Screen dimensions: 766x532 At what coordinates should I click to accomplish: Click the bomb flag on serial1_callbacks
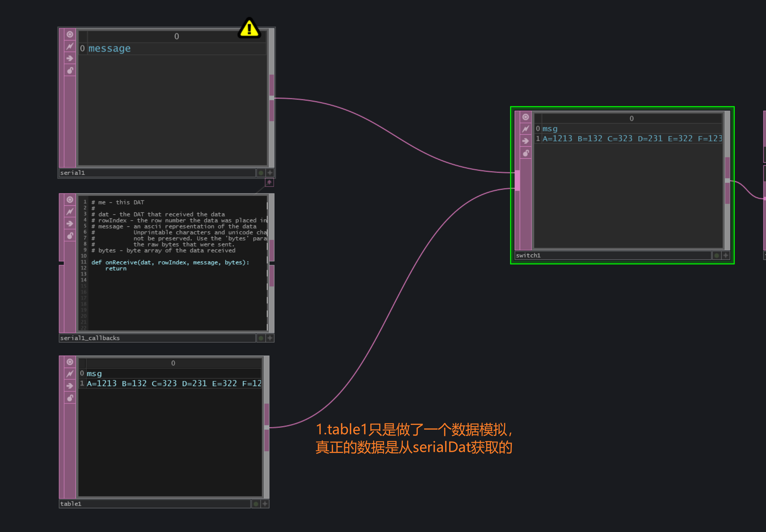(x=70, y=235)
